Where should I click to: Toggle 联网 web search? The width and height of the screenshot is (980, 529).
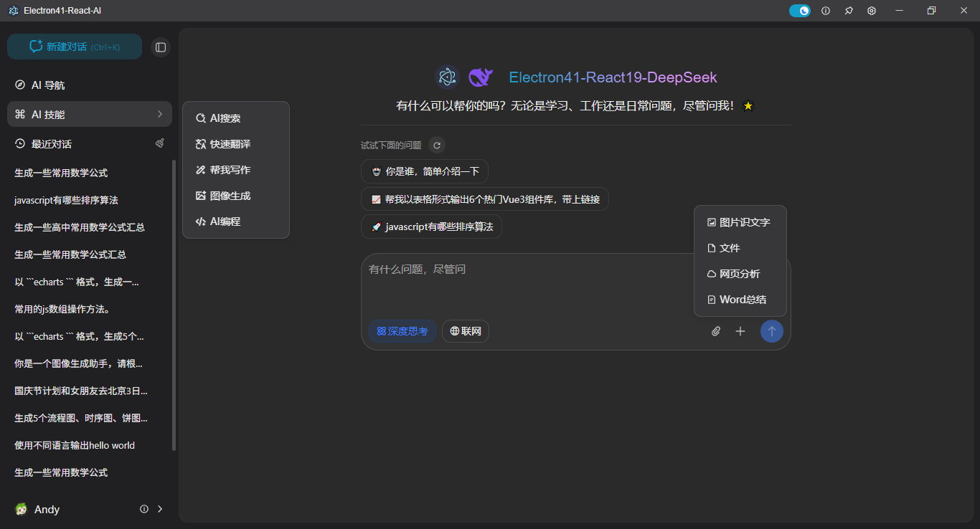click(466, 331)
